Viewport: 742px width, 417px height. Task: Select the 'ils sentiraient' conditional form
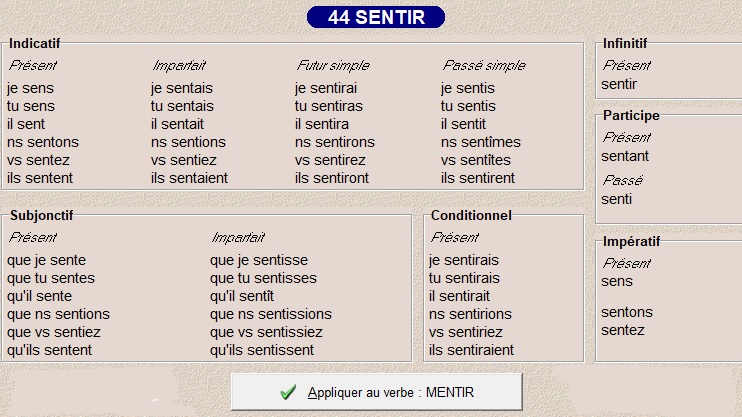(471, 350)
